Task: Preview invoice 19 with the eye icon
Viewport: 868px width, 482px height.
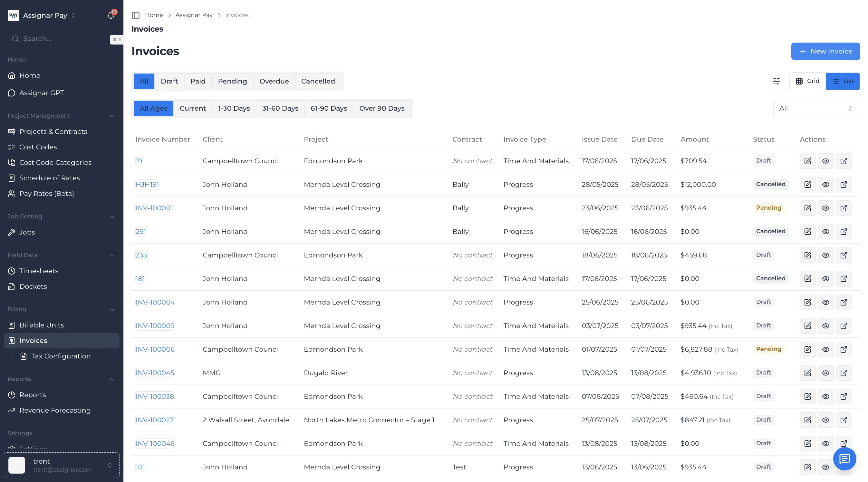Action: point(825,161)
